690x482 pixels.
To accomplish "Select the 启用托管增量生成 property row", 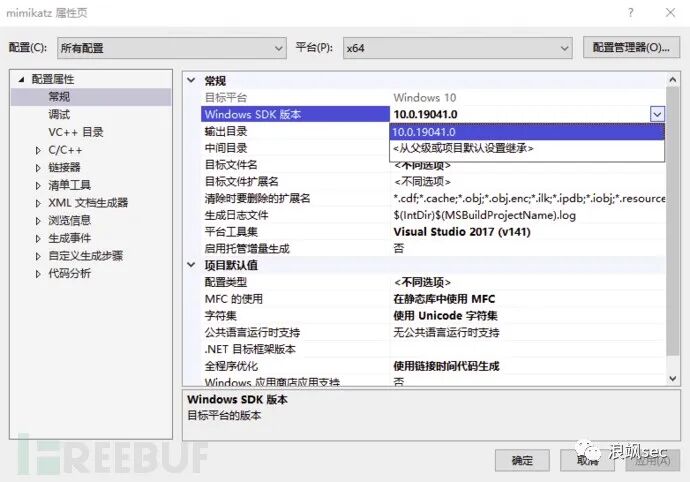I will (433, 249).
